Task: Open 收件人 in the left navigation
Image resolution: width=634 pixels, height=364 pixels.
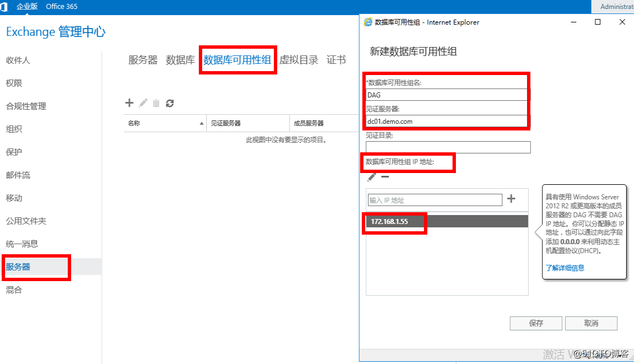Action: 18,60
